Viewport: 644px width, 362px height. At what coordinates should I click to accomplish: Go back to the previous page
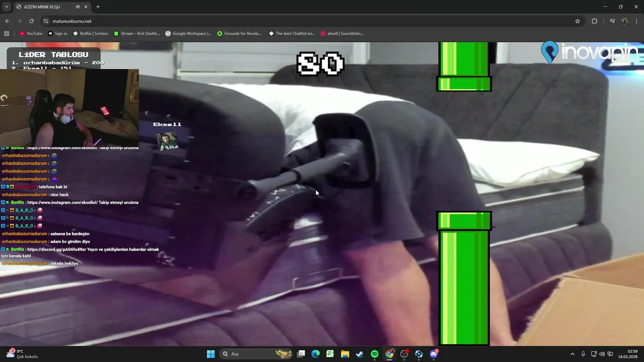click(7, 21)
